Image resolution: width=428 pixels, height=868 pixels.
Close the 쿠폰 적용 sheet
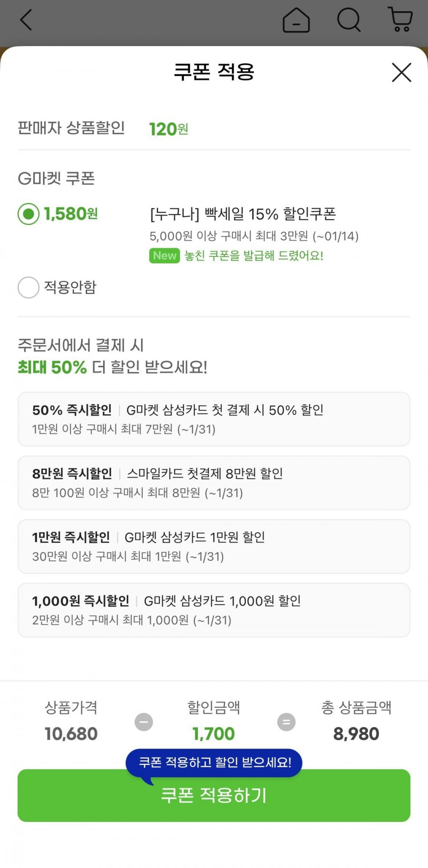[x=401, y=73]
